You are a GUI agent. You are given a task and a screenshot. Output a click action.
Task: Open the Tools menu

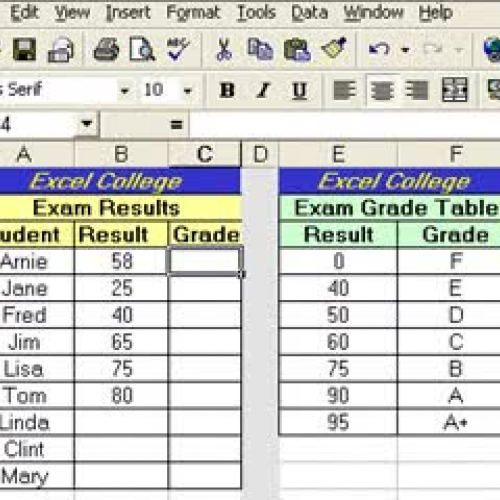pos(256,13)
